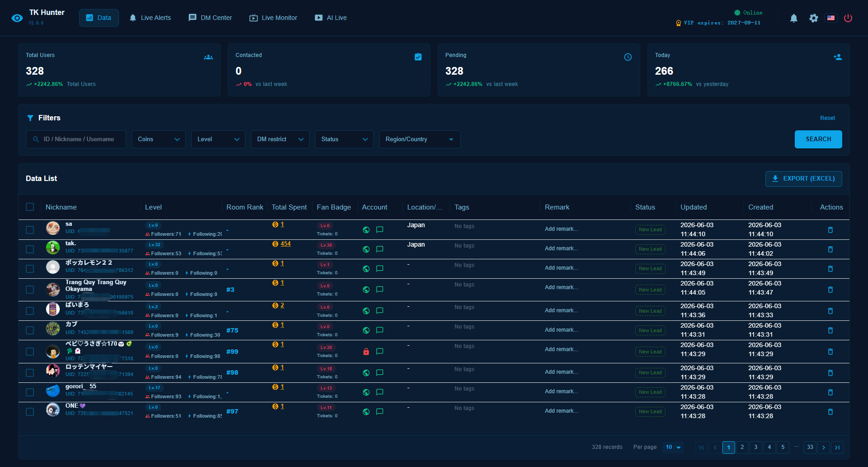Go to next page arrow in pagination
Viewport: 868px width, 467px height.
824,448
